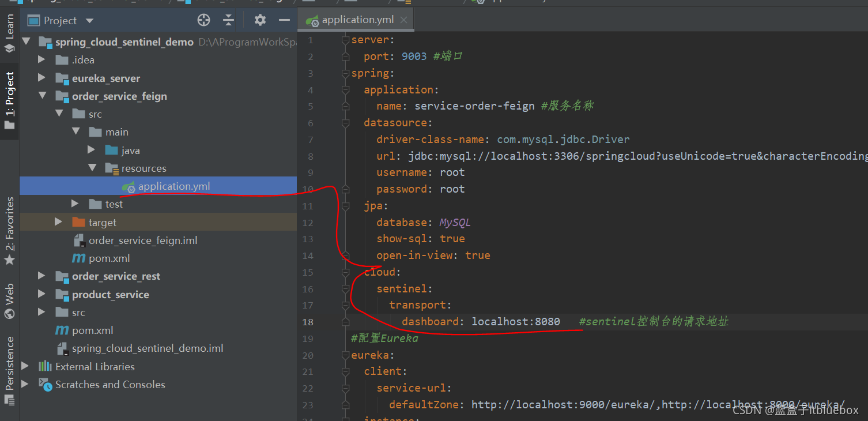Click the #配置Eureka comment line

[384, 339]
